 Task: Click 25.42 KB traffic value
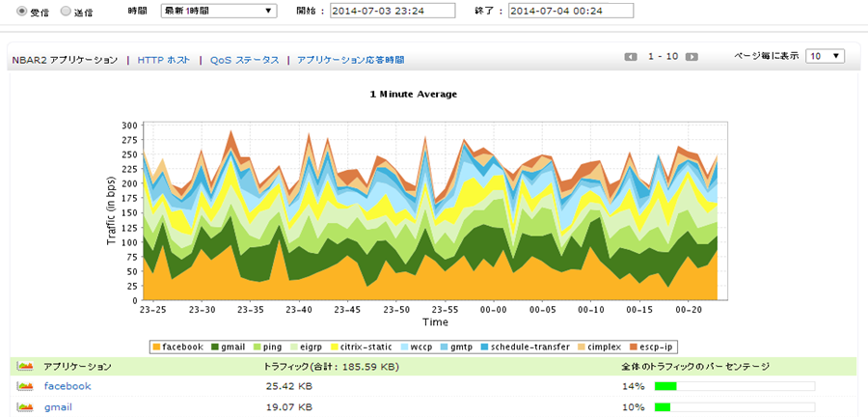(288, 386)
